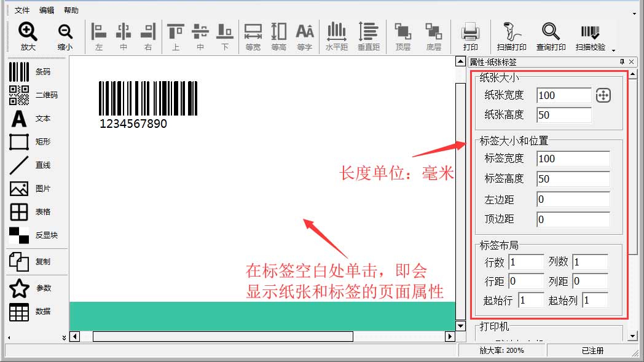This screenshot has width=644, height=362.
Task: Choose the 文本 text tool
Action: click(x=29, y=119)
